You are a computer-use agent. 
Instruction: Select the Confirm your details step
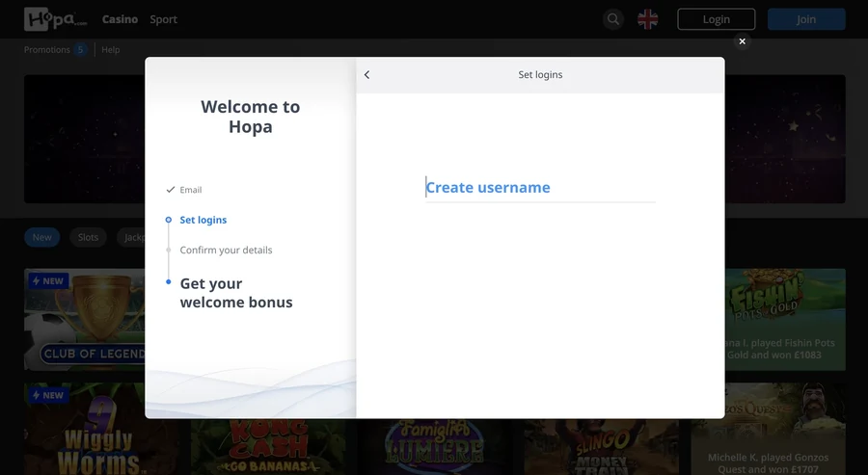point(226,250)
